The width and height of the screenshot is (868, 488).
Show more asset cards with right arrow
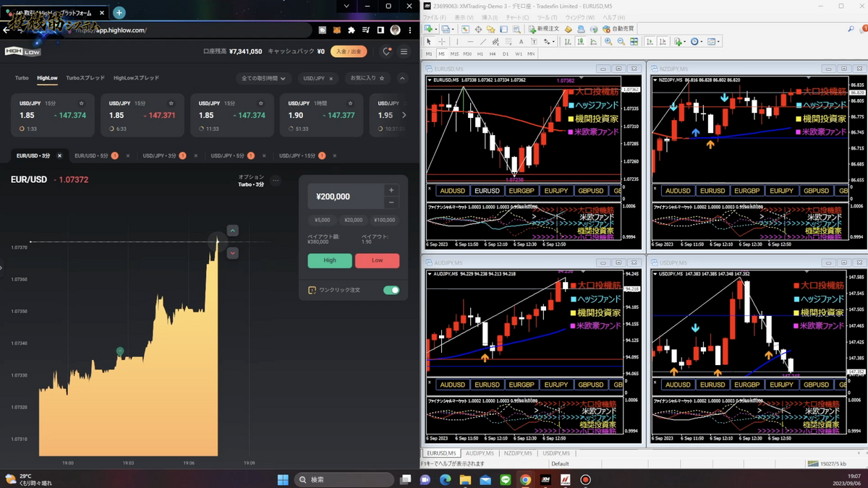[x=404, y=115]
